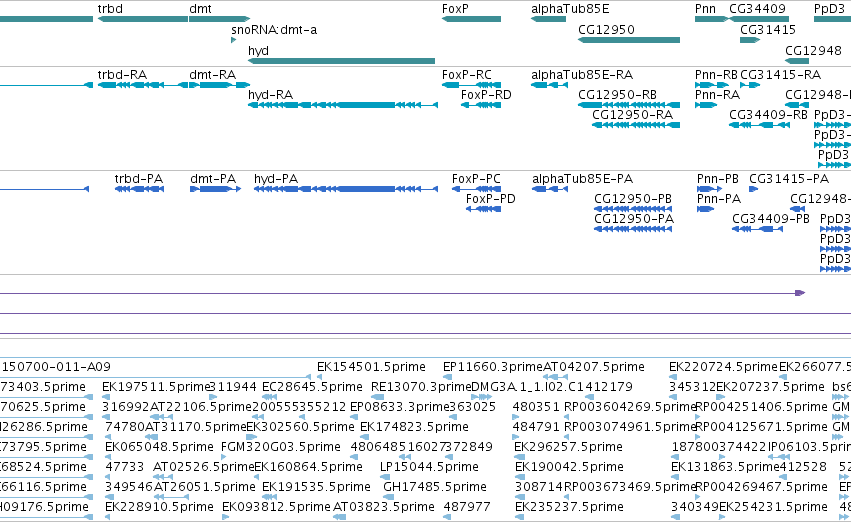Select the CG34409-PB protein glyph

pyautogui.click(x=758, y=229)
